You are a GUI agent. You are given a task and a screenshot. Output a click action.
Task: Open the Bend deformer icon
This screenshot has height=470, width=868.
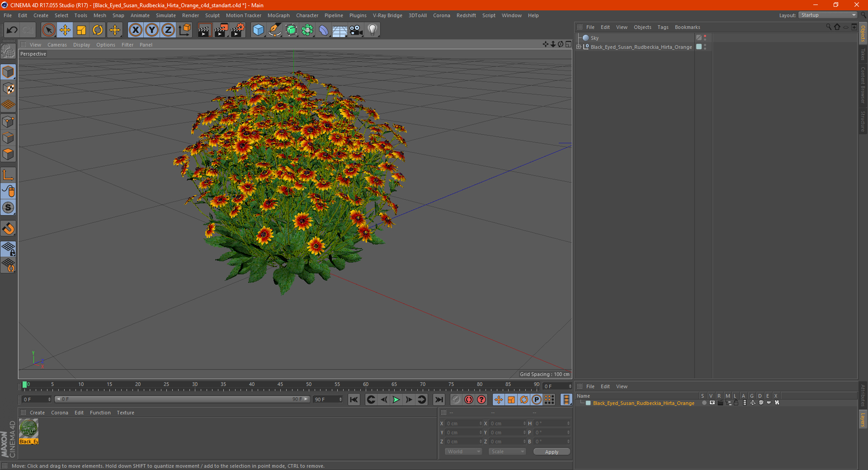coord(324,30)
